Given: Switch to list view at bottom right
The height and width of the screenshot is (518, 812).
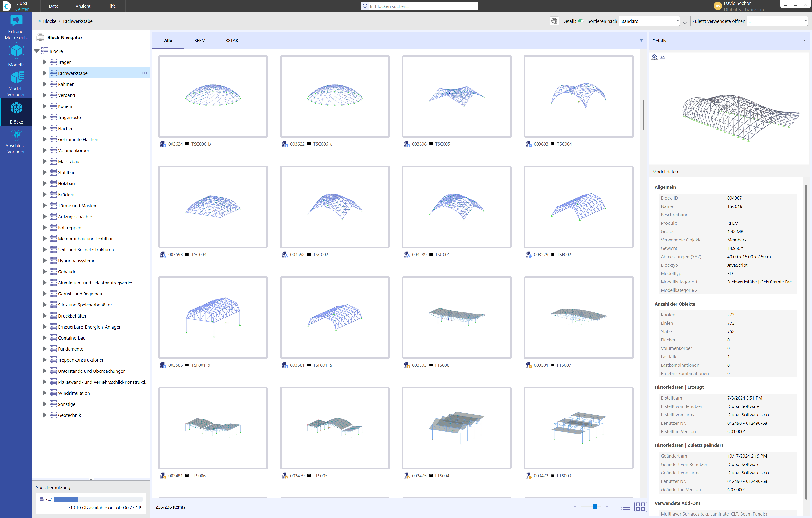Looking at the screenshot, I should tap(625, 506).
